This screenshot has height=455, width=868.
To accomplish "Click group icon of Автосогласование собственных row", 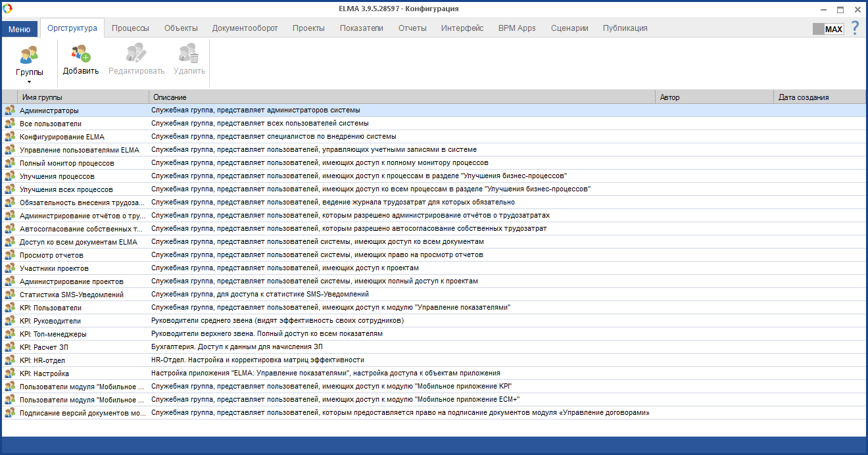I will (10, 229).
